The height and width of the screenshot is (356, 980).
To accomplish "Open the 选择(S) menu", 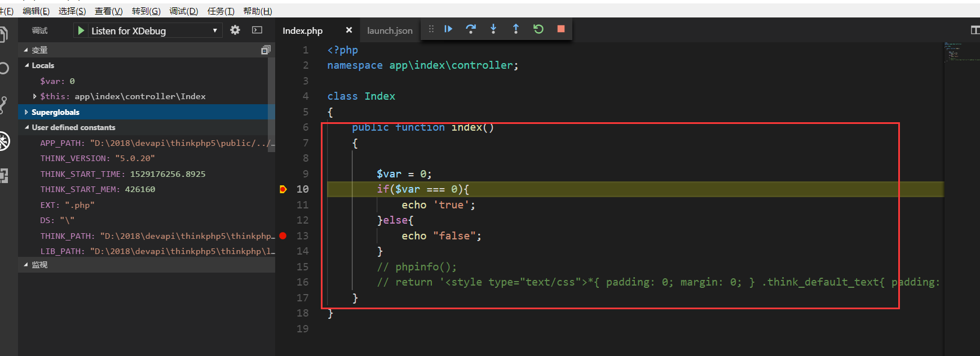I will point(72,11).
